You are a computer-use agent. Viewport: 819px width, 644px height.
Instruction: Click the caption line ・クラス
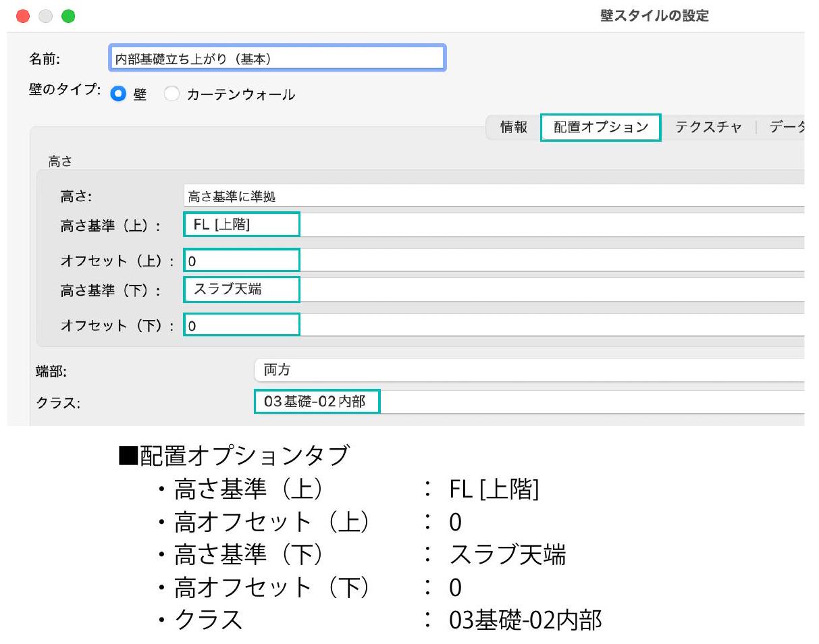coord(200,620)
